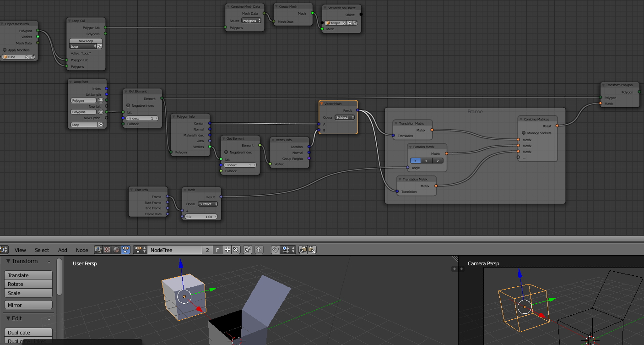Open the Add menu

(63, 250)
